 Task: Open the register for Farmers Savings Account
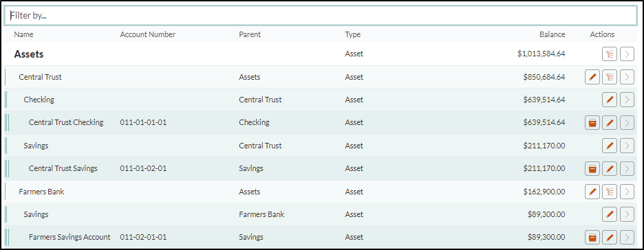[592, 237]
